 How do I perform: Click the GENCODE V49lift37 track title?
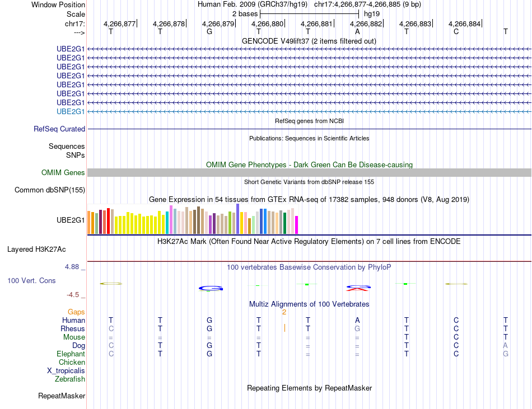coord(309,41)
